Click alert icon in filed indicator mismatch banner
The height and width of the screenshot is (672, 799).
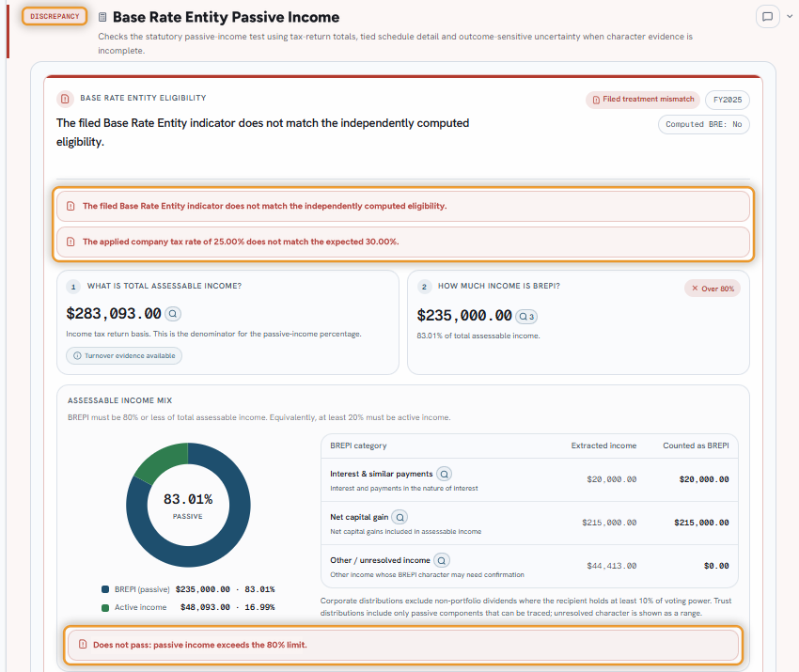pos(70,207)
